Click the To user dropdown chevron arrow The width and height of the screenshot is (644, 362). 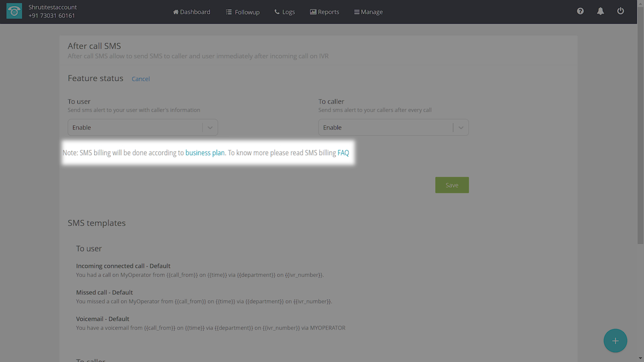[210, 128]
